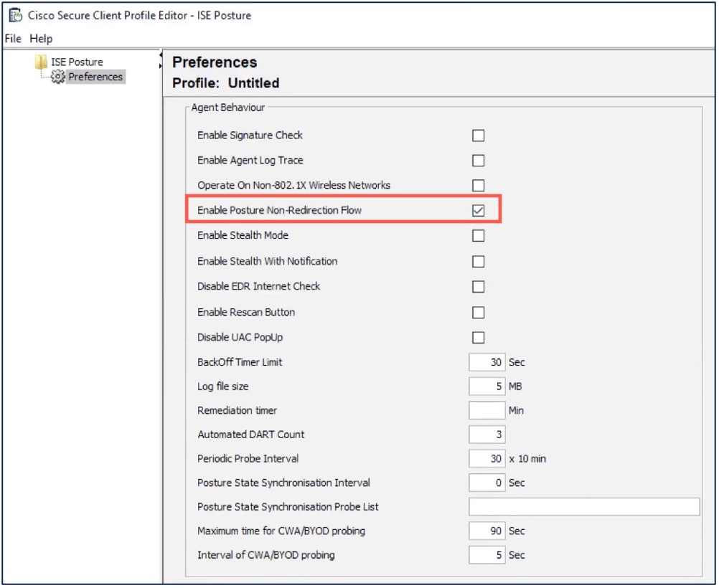719x588 pixels.
Task: Click the 'Enable Posture Non-Redirection Flow' label
Action: (279, 210)
